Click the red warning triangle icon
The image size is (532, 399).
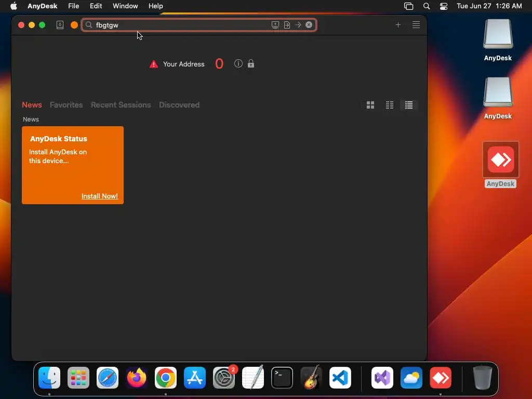click(154, 64)
